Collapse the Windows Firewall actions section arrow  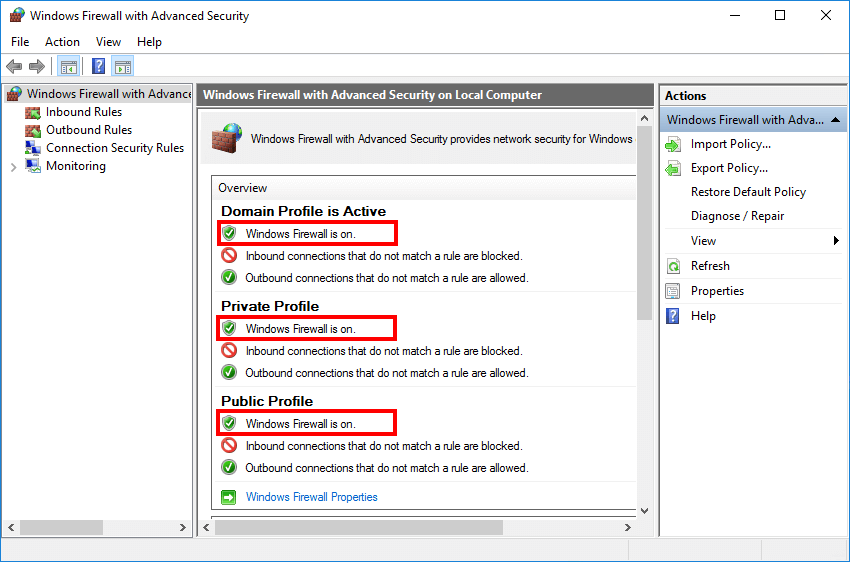(x=835, y=120)
